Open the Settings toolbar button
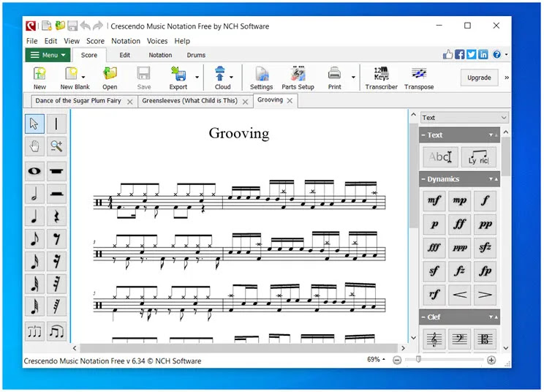Image resolution: width=544 pixels, height=392 pixels. point(262,78)
